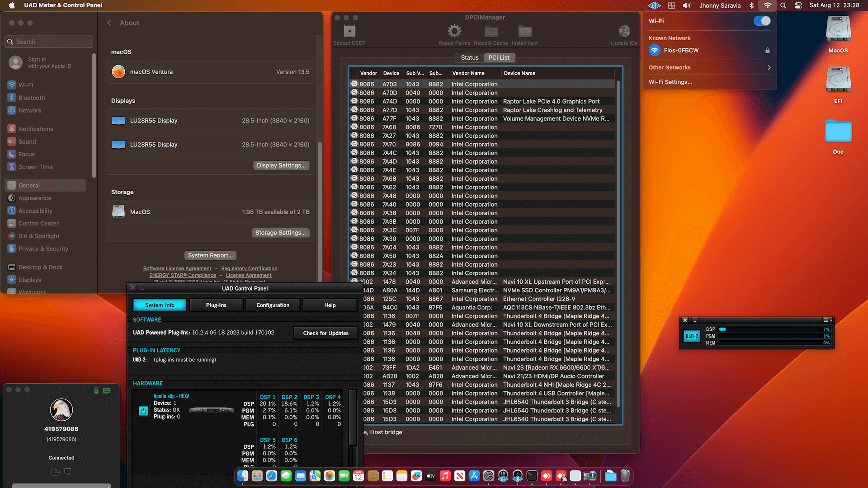Screen dimensions: 868x488
Task: Click the Search field in System Settings
Action: 49,42
